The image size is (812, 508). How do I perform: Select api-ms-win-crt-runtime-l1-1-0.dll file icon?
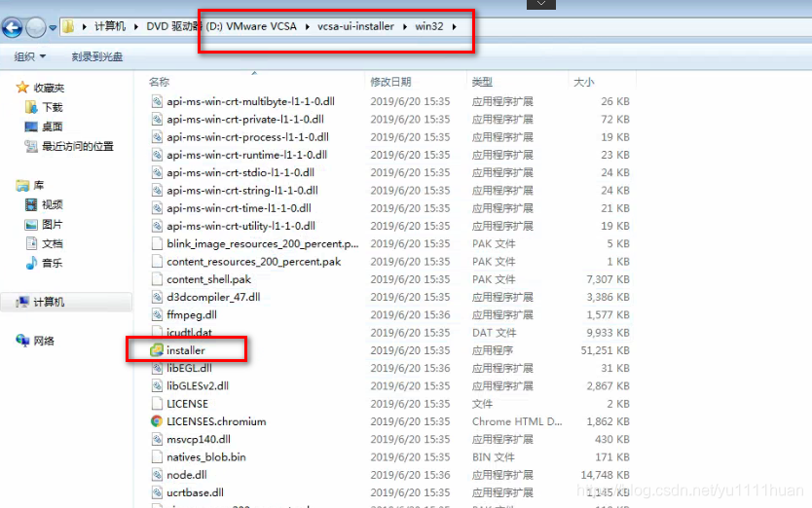[157, 155]
